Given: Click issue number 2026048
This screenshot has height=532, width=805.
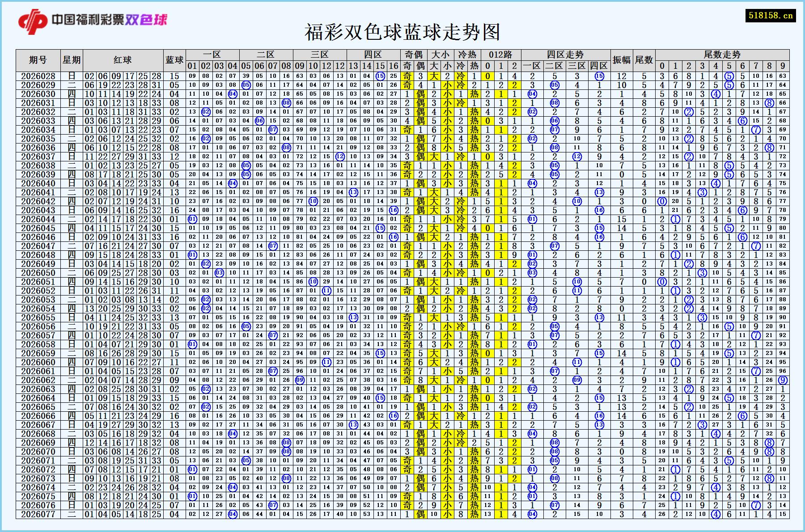Looking at the screenshot, I should pyautogui.click(x=38, y=255).
